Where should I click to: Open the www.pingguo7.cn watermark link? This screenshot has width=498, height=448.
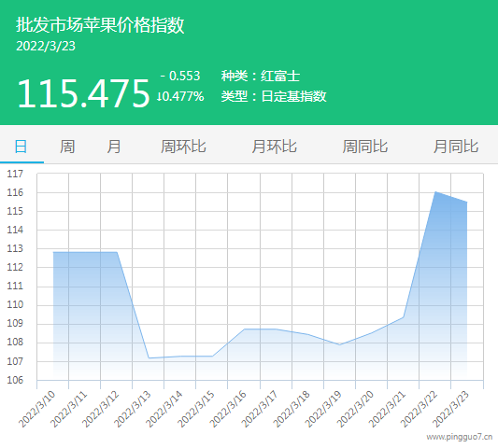[x=460, y=437]
